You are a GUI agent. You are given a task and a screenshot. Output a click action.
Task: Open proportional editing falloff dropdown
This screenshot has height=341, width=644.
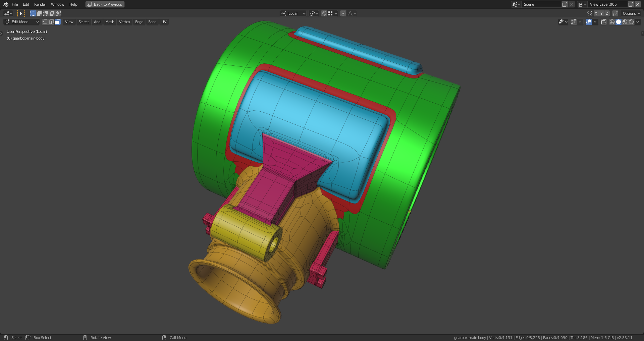(x=352, y=13)
